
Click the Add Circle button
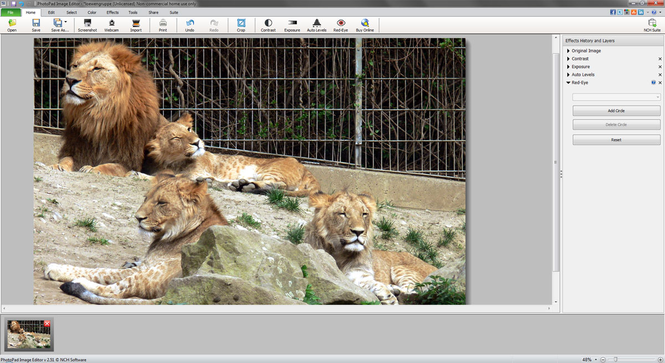616,111
